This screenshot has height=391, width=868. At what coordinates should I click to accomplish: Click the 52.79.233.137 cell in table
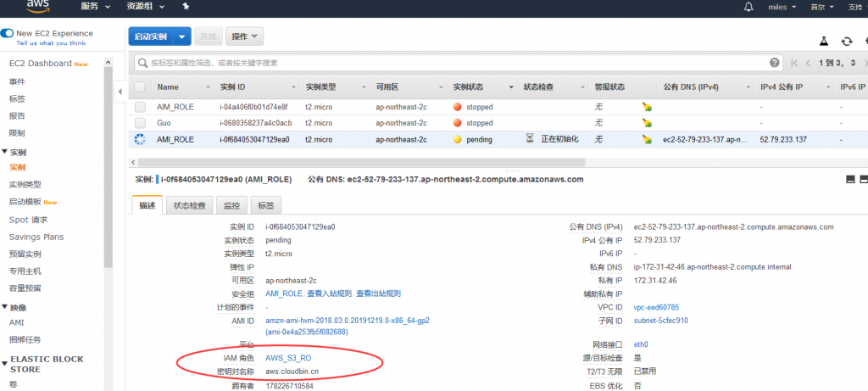click(x=783, y=140)
